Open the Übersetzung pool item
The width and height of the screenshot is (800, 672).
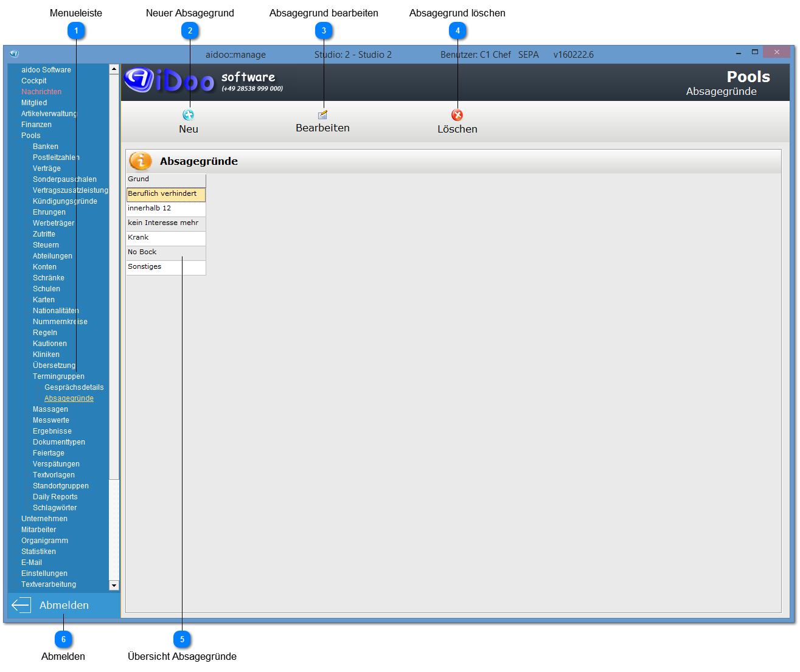[54, 365]
